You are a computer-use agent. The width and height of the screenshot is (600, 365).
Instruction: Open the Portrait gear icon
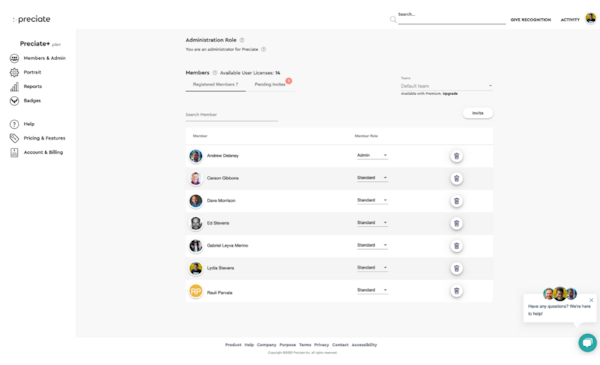tap(14, 72)
